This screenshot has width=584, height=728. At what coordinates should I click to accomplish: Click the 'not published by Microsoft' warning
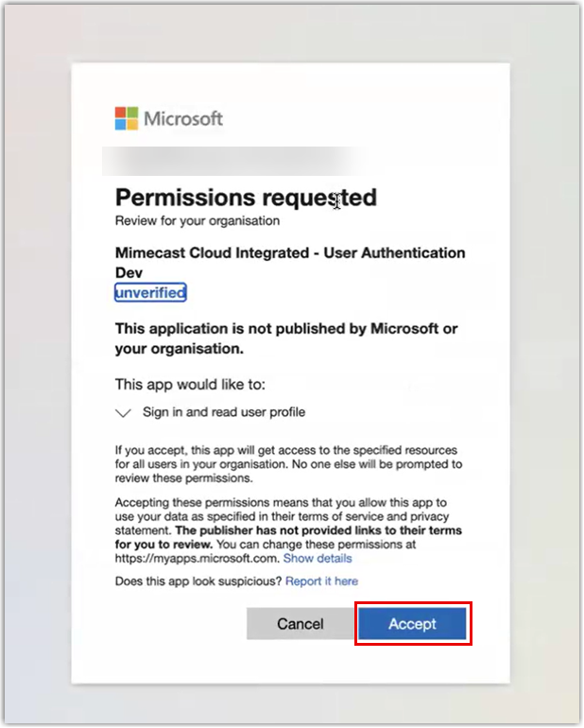286,338
